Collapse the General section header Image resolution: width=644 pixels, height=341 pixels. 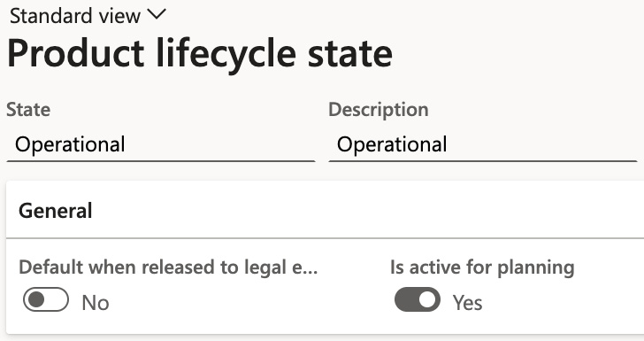click(325, 210)
